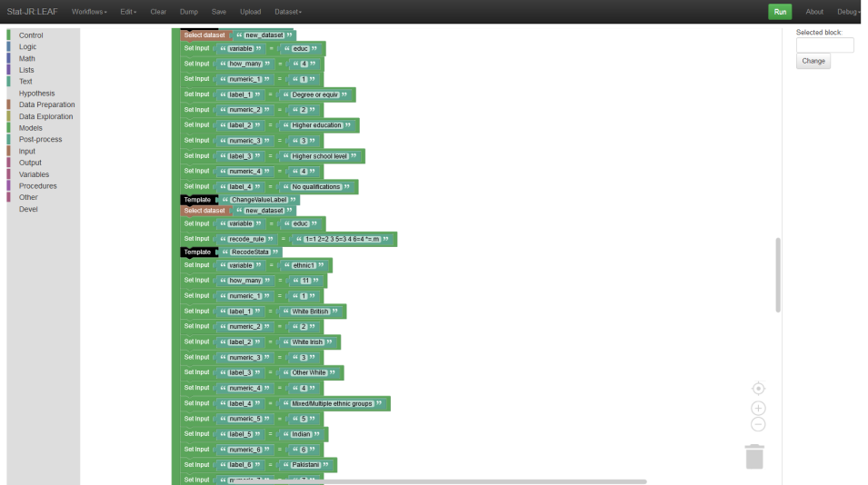This screenshot has width=868, height=485.
Task: Open the Procedures block category
Action: coord(37,186)
